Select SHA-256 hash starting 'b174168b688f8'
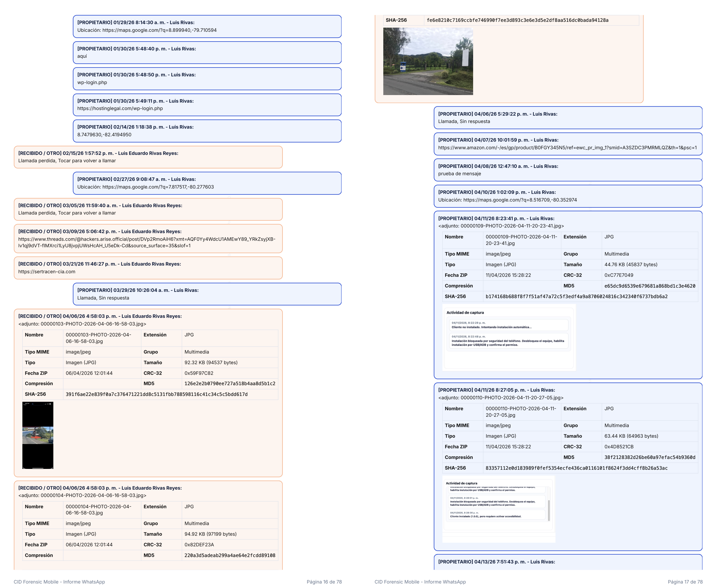The image size is (713, 588). [x=576, y=296]
